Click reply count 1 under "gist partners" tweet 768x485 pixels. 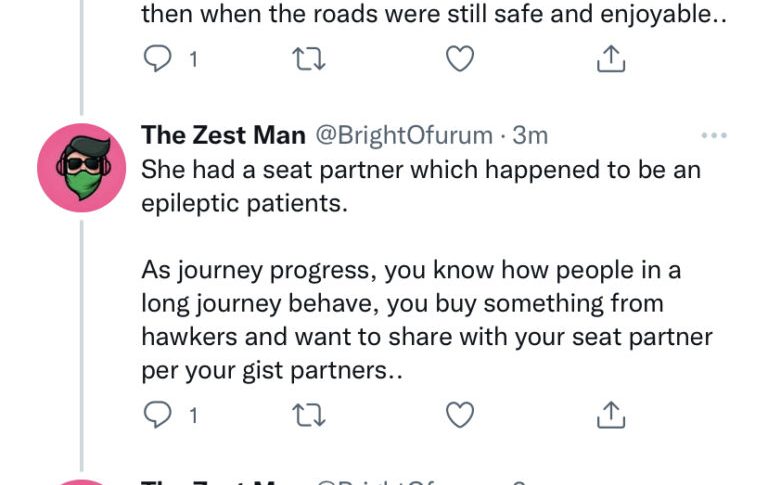click(x=192, y=414)
